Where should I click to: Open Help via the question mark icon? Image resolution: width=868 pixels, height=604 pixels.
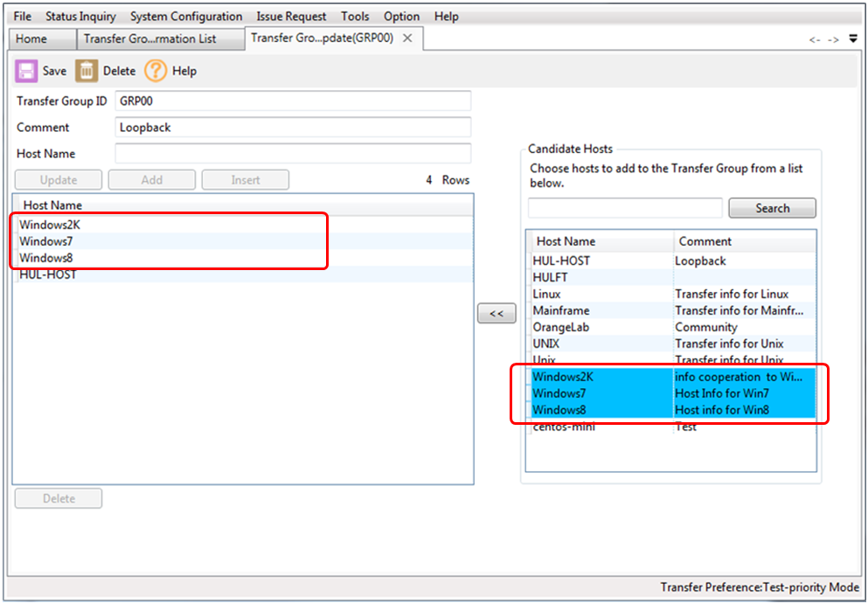point(156,71)
